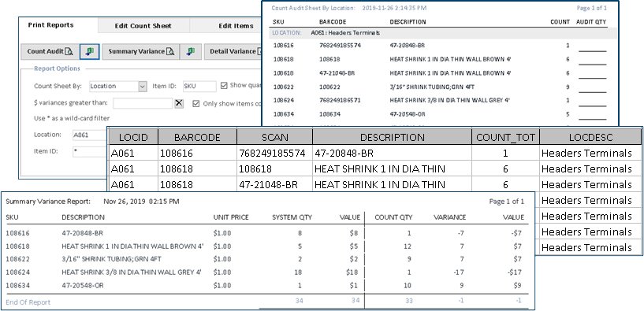Switch to the Print Reports tab
This screenshot has width=644, height=311.
(50, 25)
